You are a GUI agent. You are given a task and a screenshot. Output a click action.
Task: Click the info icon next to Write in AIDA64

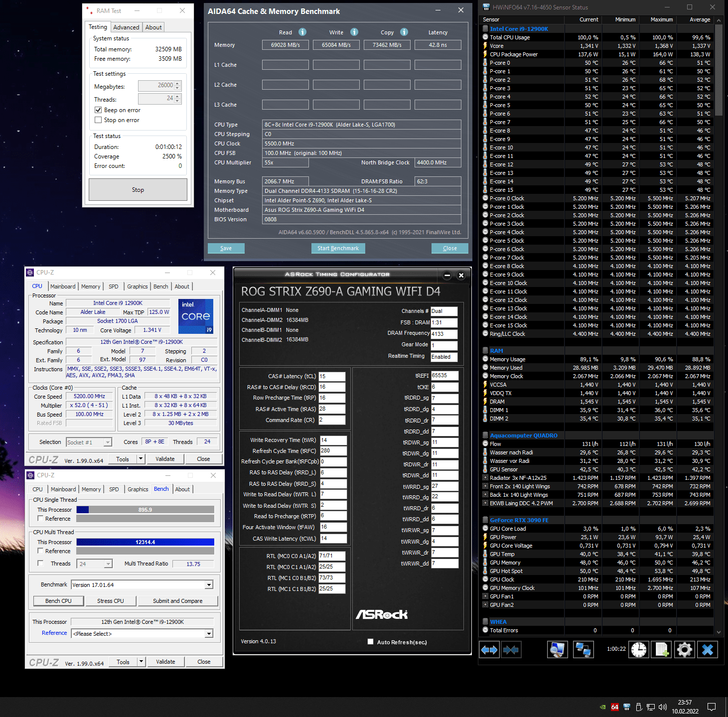pos(354,32)
